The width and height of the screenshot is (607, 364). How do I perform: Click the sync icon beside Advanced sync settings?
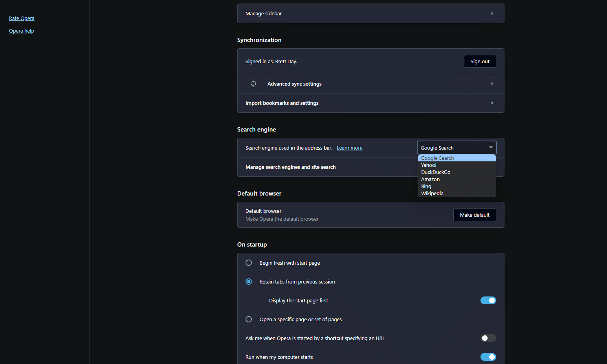pos(253,84)
